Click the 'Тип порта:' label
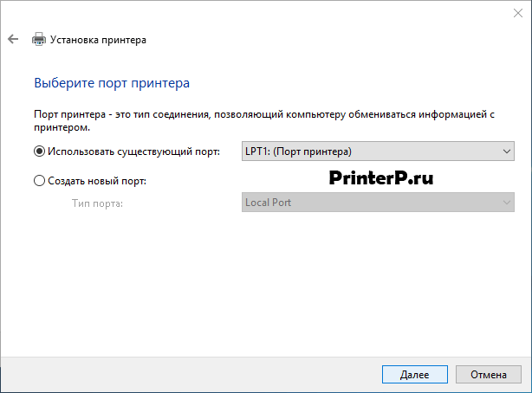Image resolution: width=532 pixels, height=393 pixels. pyautogui.click(x=97, y=203)
